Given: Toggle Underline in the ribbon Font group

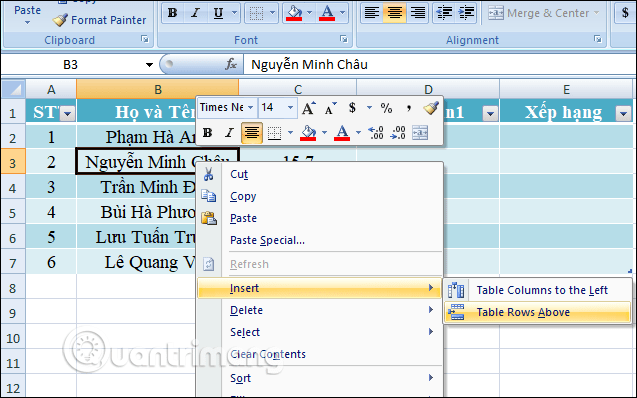Looking at the screenshot, I should [218, 13].
